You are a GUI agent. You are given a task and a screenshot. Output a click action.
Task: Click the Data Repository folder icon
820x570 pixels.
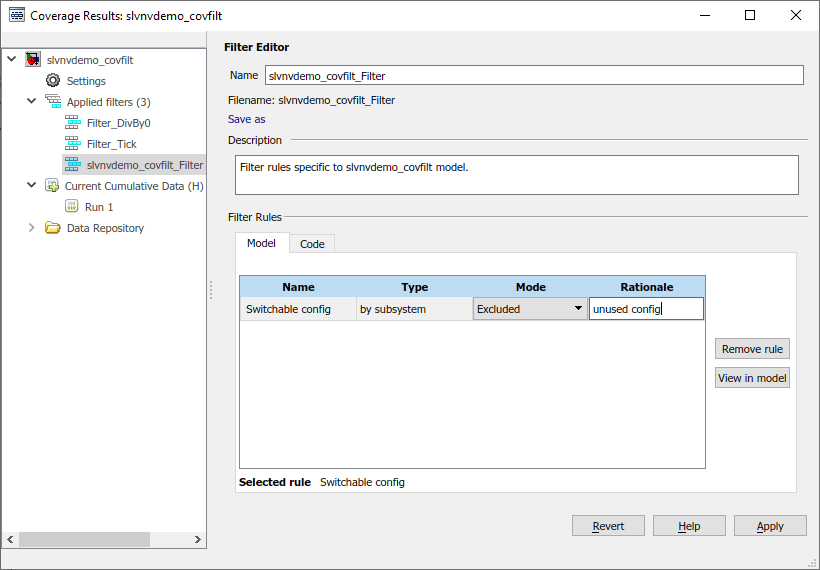coord(52,228)
